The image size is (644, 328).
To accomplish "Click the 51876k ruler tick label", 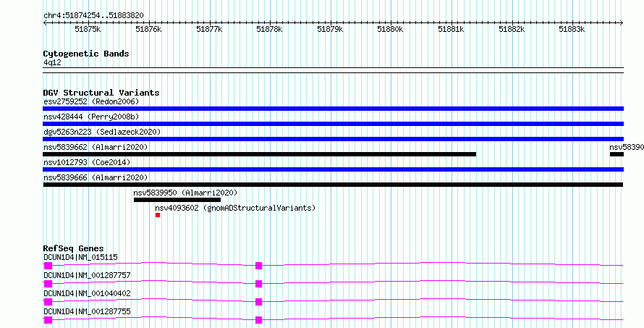I will click(x=148, y=29).
